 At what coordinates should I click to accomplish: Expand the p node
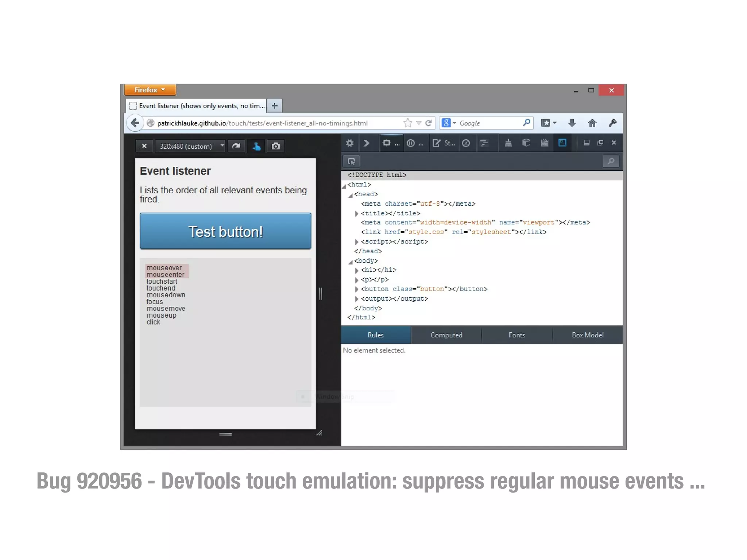(x=357, y=280)
